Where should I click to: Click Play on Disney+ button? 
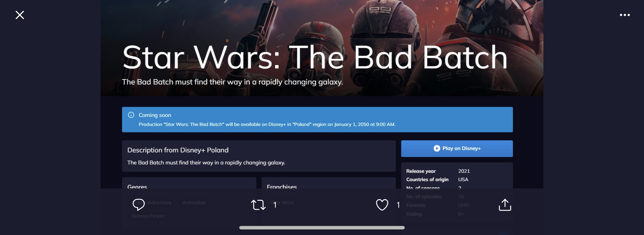point(457,149)
